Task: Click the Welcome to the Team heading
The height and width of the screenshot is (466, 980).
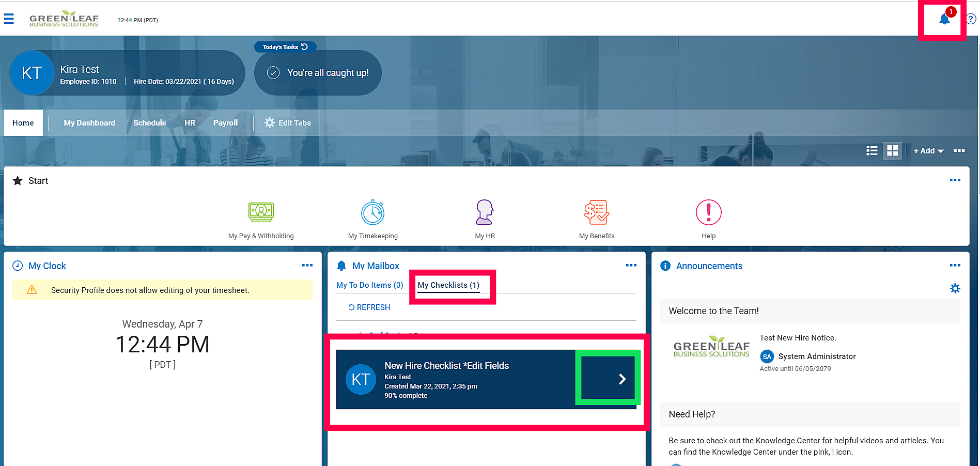Action: click(714, 311)
